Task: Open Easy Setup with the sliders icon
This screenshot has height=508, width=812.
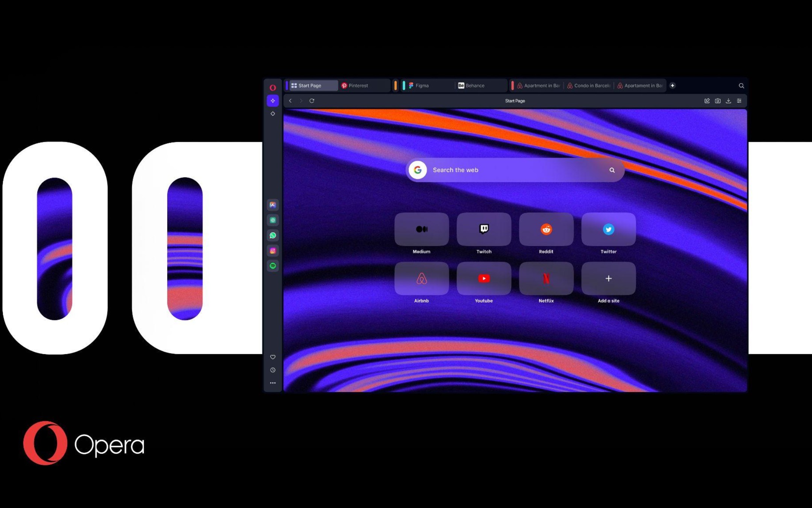Action: [x=739, y=101]
